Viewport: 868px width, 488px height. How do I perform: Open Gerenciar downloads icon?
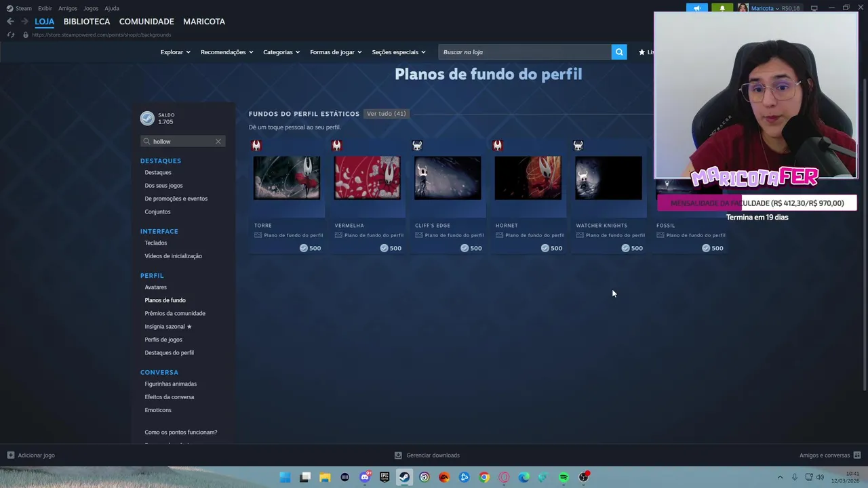tap(398, 455)
